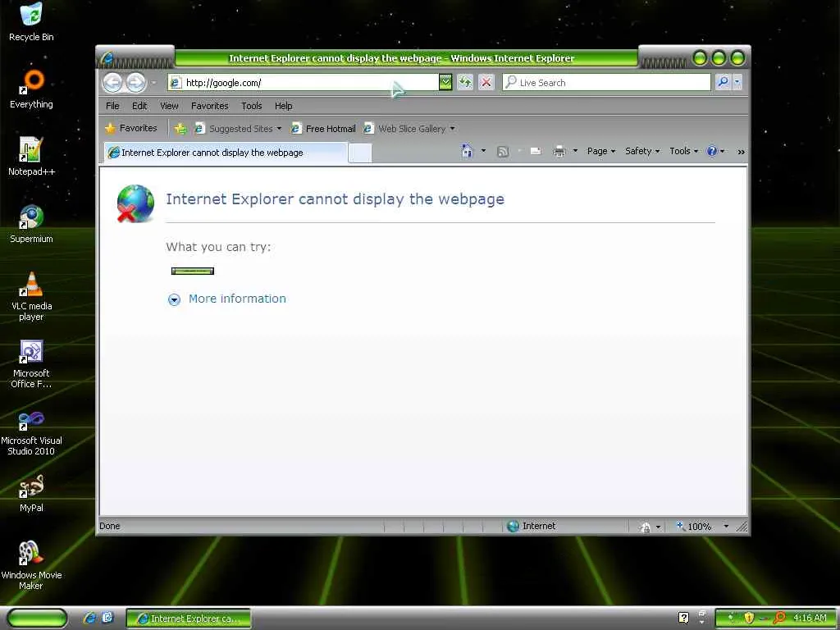This screenshot has height=630, width=840.
Task: Select the Notepad++ desktop shortcut
Action: point(32,157)
